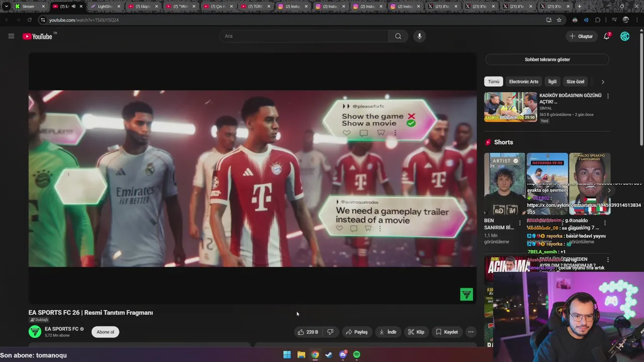Viewport: 644px width, 362px height.
Task: Share the video with Paylaş
Action: coord(357,332)
